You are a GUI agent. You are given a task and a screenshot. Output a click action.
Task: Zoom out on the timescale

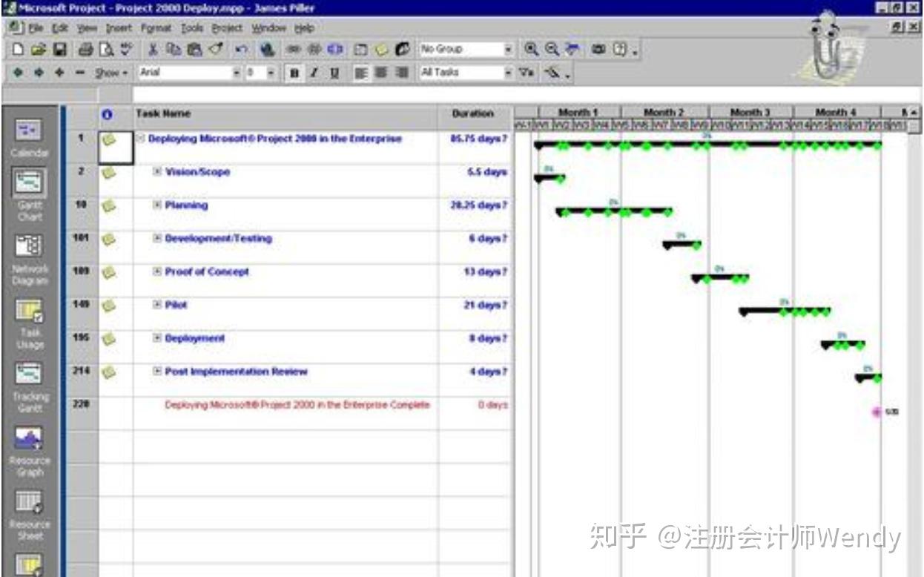552,49
